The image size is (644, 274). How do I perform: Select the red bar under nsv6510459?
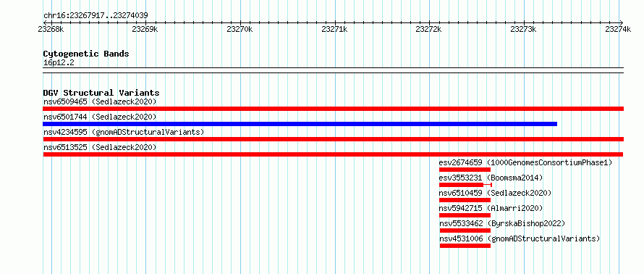click(x=465, y=200)
